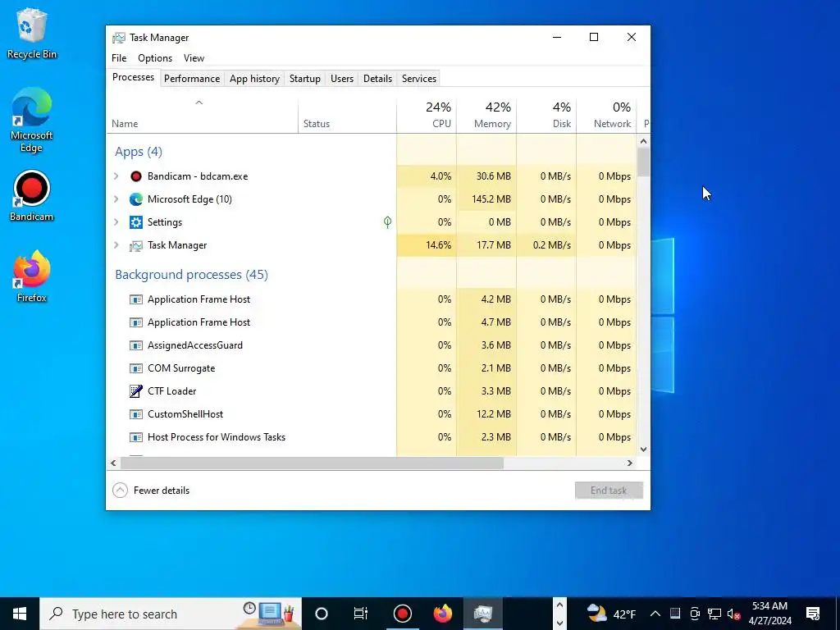Open the File menu
The height and width of the screenshot is (630, 840).
pyautogui.click(x=119, y=58)
